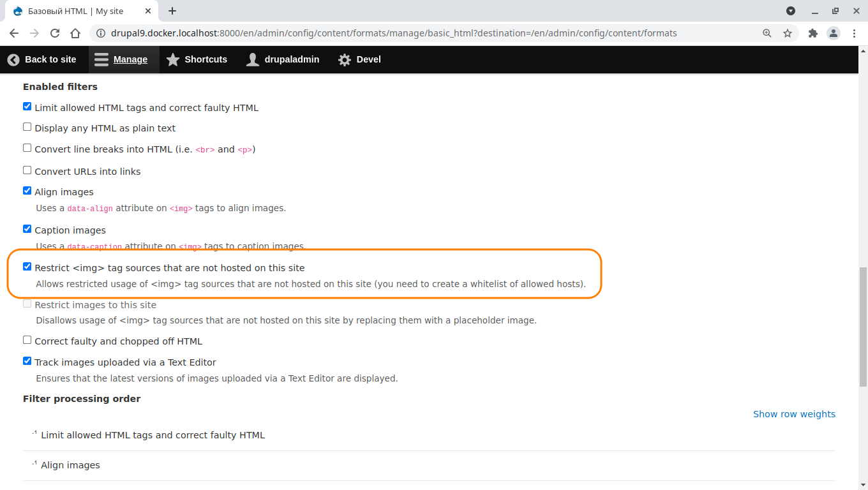Uncheck the Caption images filter
The width and height of the screenshot is (868, 490).
pos(27,229)
